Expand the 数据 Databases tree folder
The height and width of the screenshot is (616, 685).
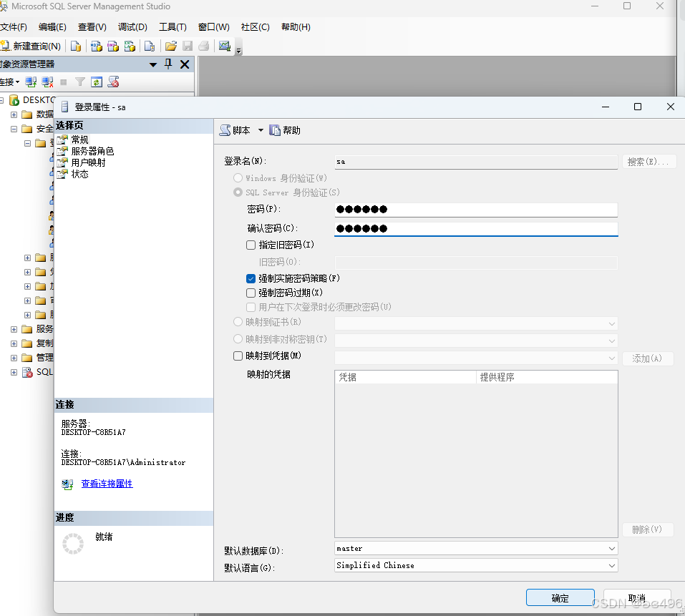(x=14, y=114)
